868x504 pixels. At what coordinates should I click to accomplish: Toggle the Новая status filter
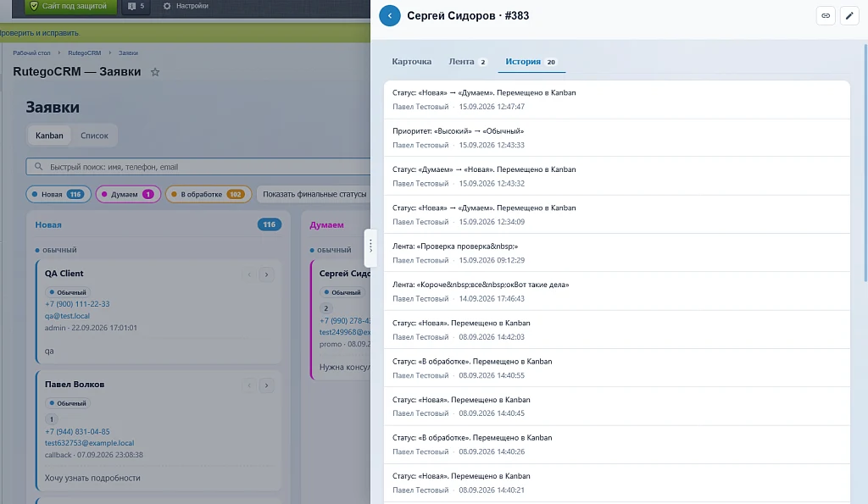click(58, 194)
